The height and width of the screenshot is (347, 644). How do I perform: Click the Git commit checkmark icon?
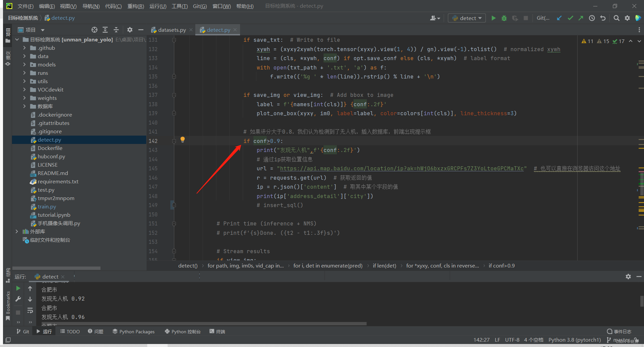[x=570, y=18]
